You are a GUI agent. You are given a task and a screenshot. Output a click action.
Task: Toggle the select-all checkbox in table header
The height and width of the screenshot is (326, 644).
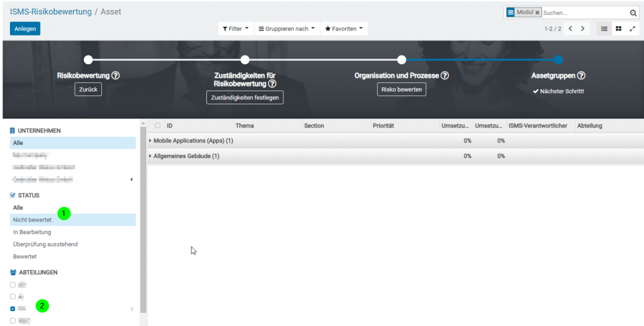(x=158, y=126)
